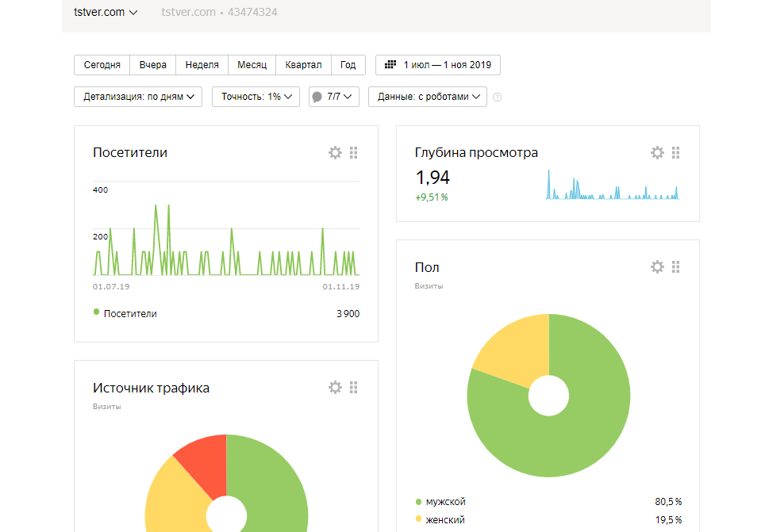Open settings gear of Посетители widget

[335, 153]
